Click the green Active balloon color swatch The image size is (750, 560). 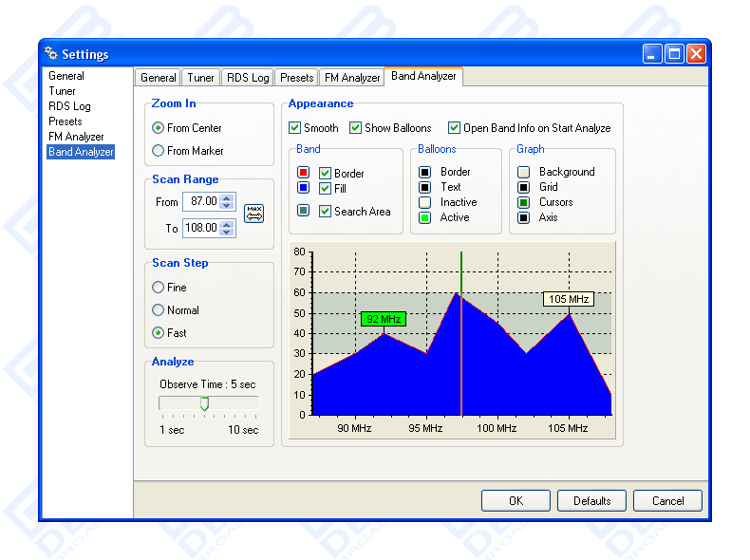point(424,217)
